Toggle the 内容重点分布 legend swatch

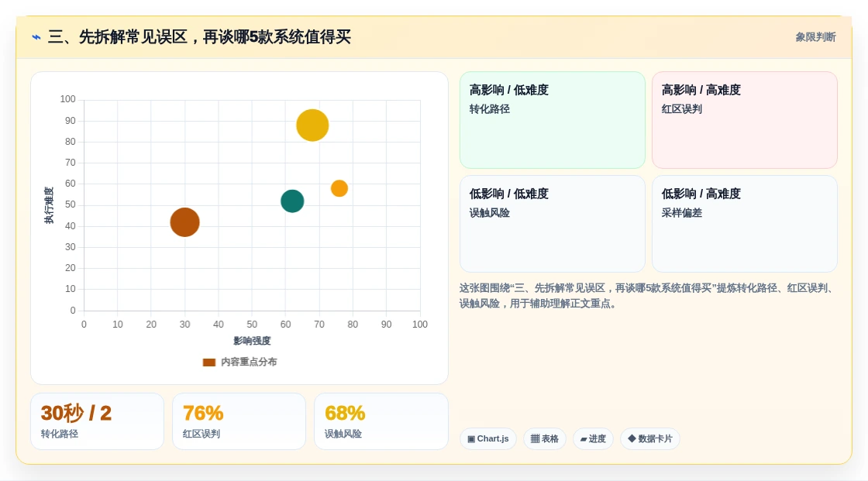tap(208, 362)
